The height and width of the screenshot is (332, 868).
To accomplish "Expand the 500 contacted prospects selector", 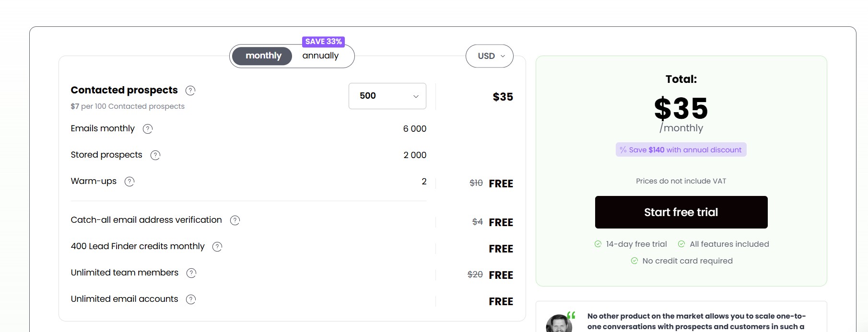I will [x=387, y=96].
